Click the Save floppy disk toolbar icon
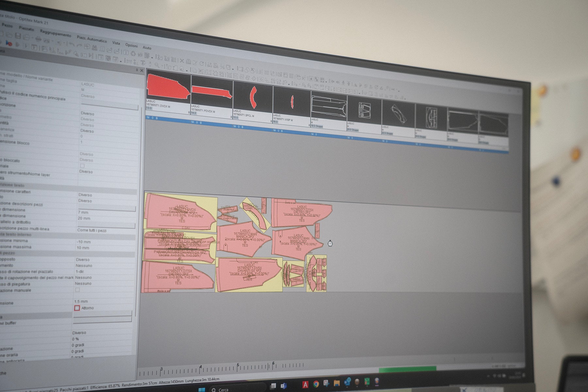Image resolution: width=588 pixels, height=392 pixels. [x=18, y=36]
